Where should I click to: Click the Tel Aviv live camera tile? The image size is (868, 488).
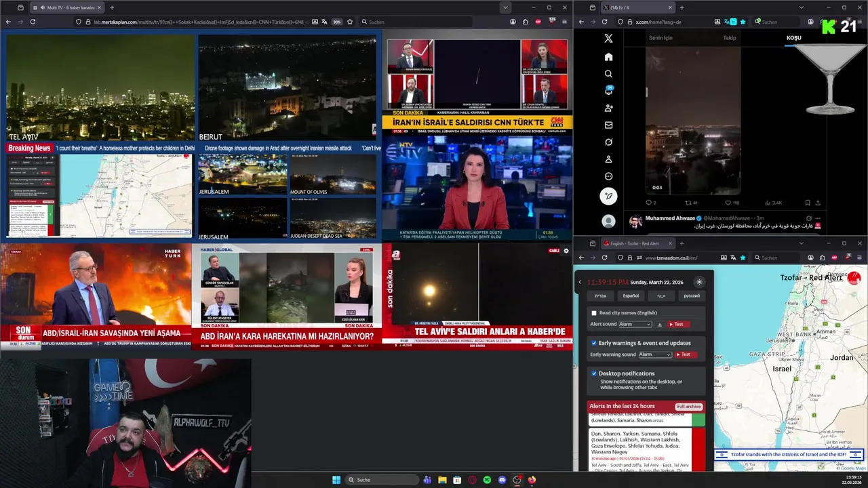pos(100,88)
